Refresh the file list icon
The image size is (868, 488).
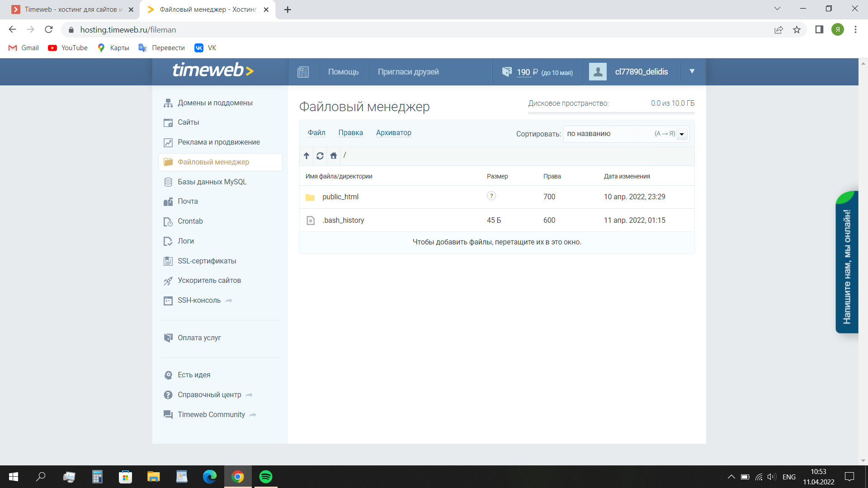point(320,156)
